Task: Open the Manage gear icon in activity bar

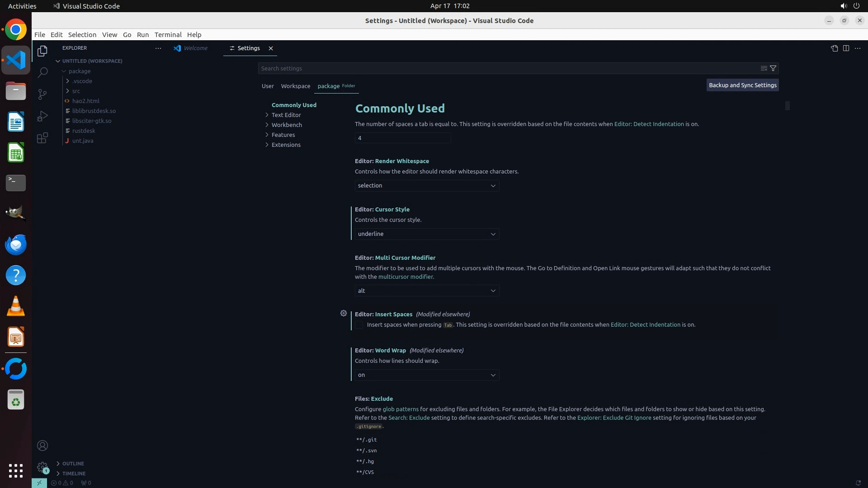Action: click(42, 467)
